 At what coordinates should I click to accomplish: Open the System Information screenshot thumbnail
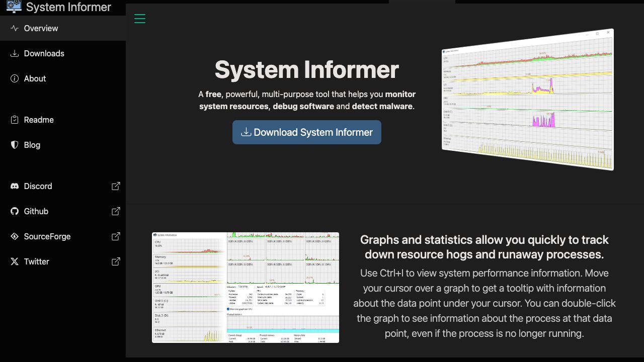[246, 288]
